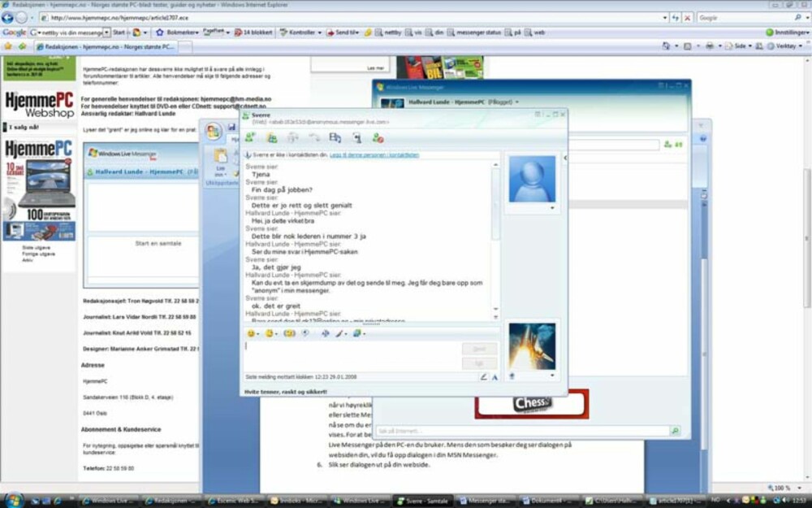This screenshot has height=508, width=812.
Task: Click the Chess advertisement banner in Messenger window
Action: pos(532,404)
